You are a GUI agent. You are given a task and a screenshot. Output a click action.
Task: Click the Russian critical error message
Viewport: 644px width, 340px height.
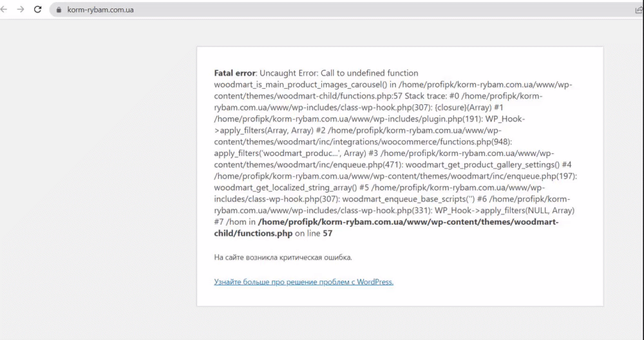point(283,258)
